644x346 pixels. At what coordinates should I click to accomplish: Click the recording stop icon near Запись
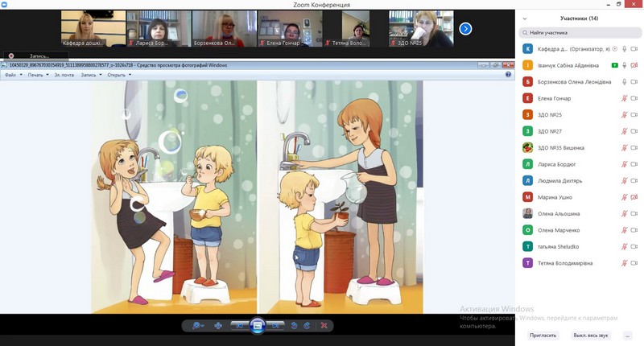pos(11,56)
